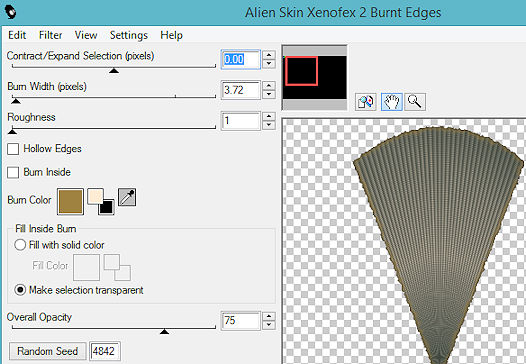Click the Alien Skin app icon in title bar

click(11, 12)
